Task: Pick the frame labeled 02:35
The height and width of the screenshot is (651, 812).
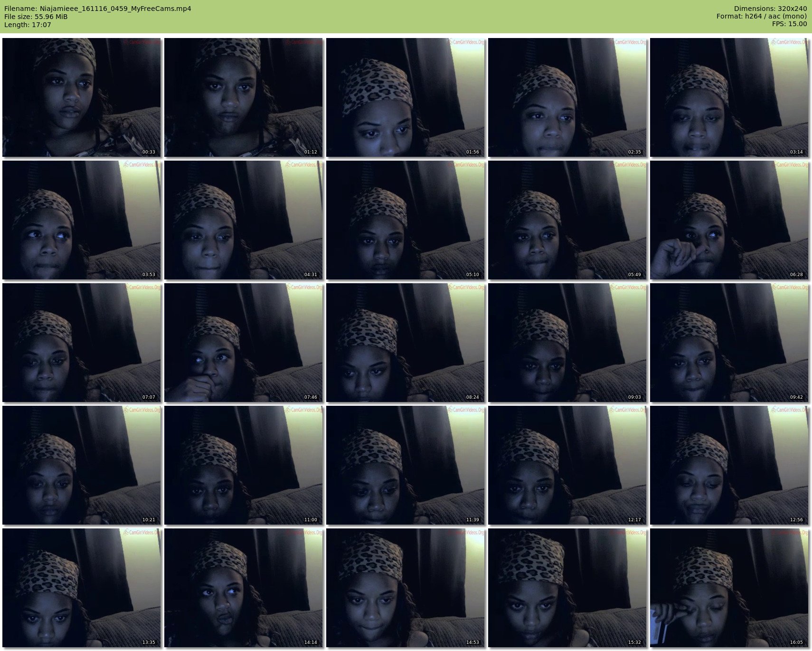Action: tap(567, 97)
